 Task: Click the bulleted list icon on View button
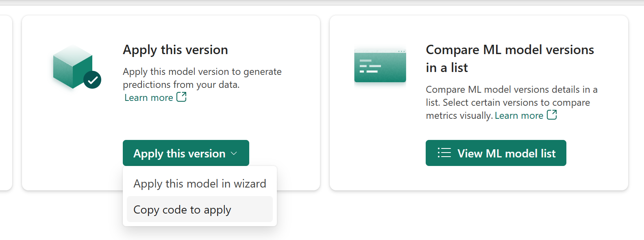pos(444,153)
